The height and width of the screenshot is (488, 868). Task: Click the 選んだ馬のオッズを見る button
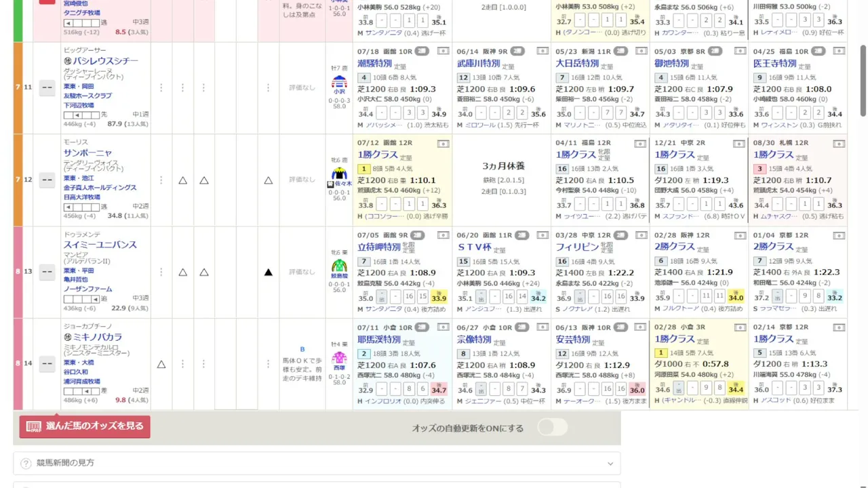[85, 426]
